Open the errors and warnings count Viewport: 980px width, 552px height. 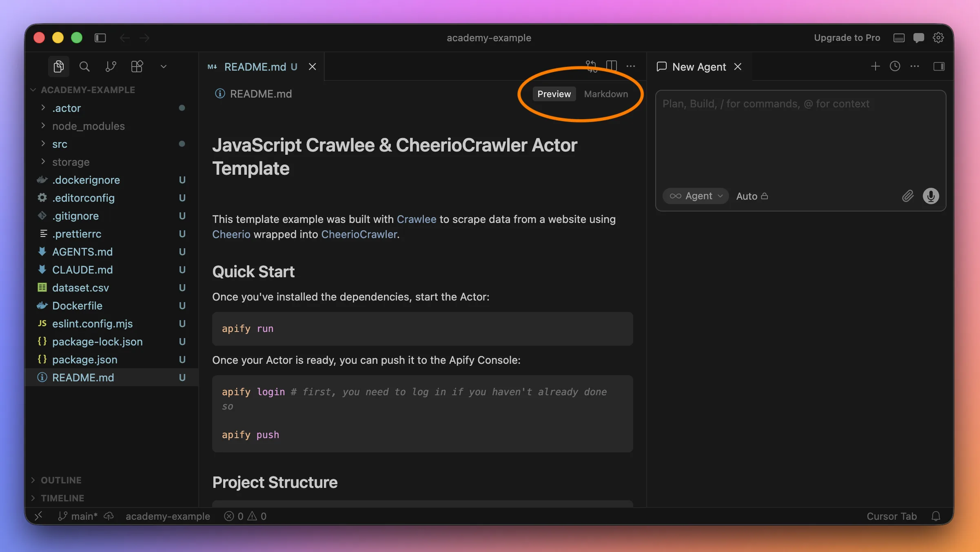pos(245,516)
